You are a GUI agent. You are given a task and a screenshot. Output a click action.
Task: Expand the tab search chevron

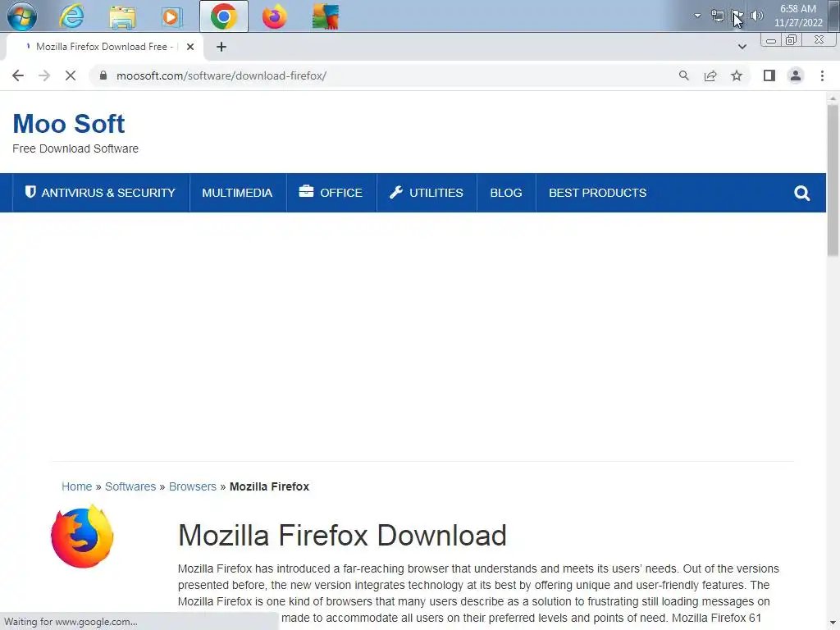(x=742, y=47)
